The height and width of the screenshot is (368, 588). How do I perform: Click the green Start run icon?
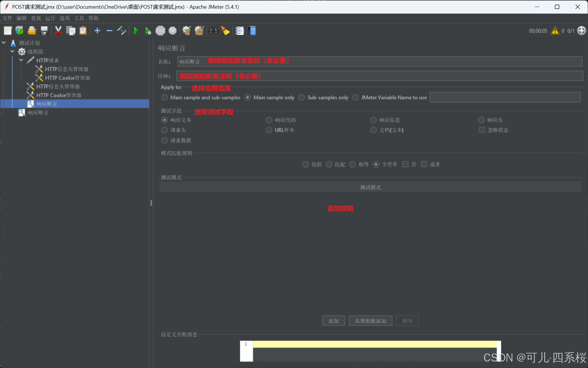pyautogui.click(x=136, y=31)
